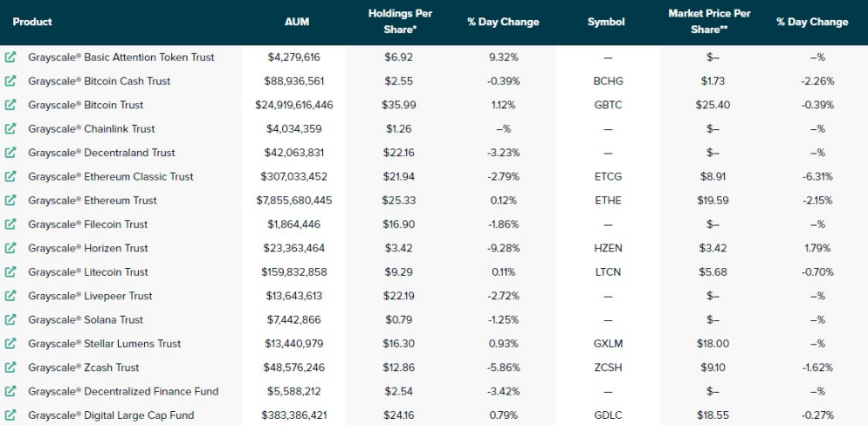
Task: Click the AUM column header
Action: point(297,22)
